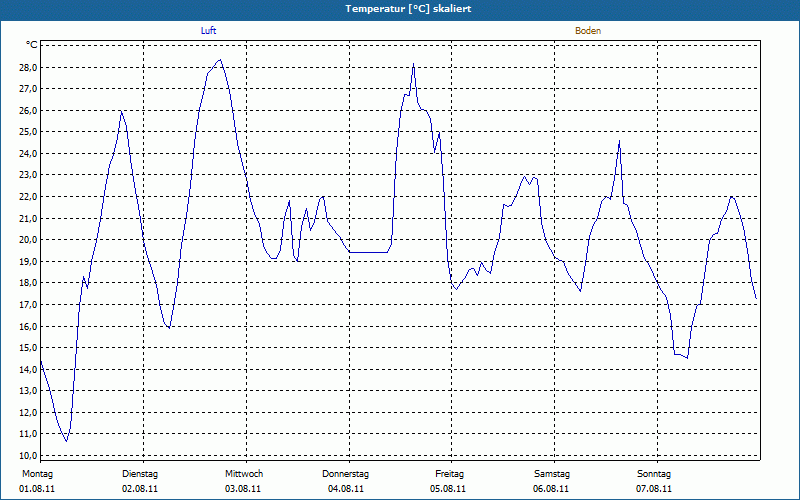This screenshot has height=500, width=800.
Task: Click the 21,0 y-axis value
Action: tap(28, 218)
